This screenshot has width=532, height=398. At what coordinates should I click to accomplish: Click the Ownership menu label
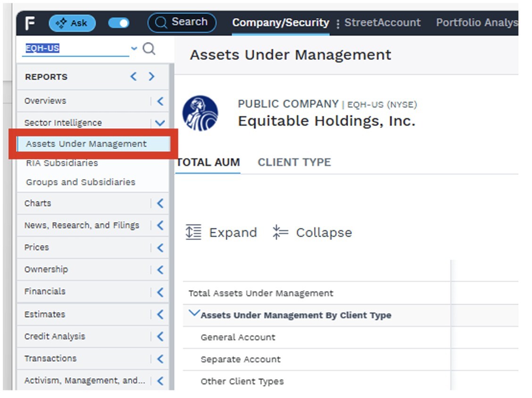[x=46, y=269]
